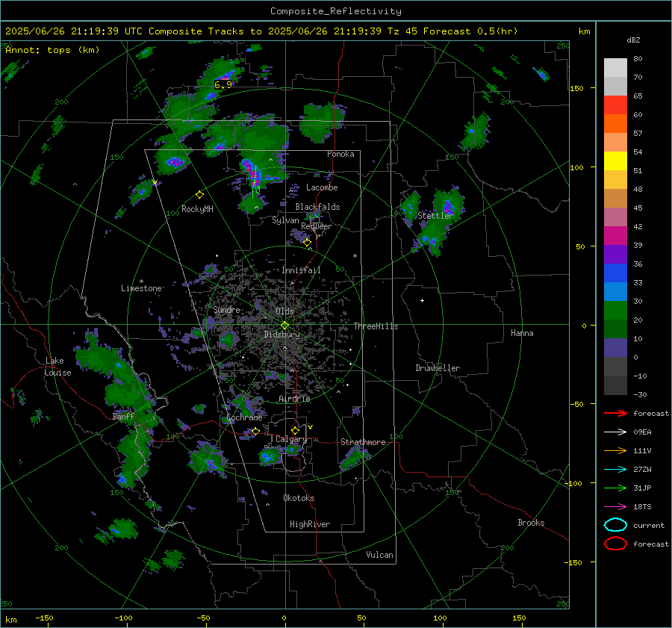Click the Innisfail city label
The width and height of the screenshot is (672, 628).
[x=301, y=270]
